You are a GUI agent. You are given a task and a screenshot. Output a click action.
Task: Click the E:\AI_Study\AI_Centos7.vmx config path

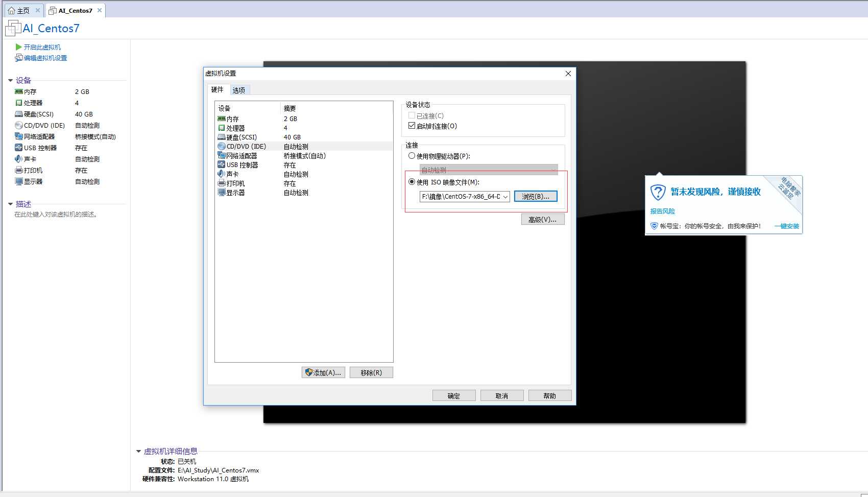pyautogui.click(x=219, y=470)
